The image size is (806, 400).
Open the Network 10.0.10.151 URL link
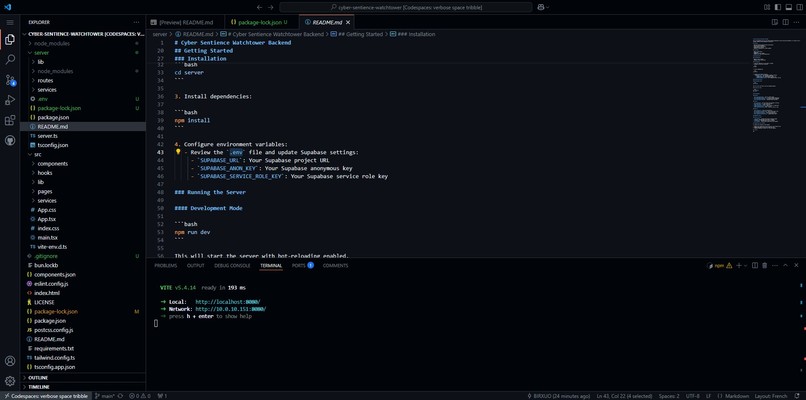231,309
